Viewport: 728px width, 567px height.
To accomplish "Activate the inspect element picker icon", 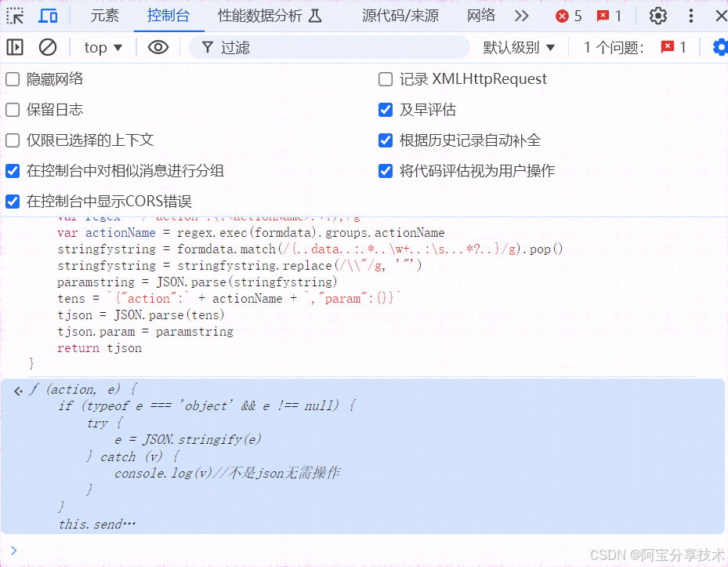I will tap(15, 16).
